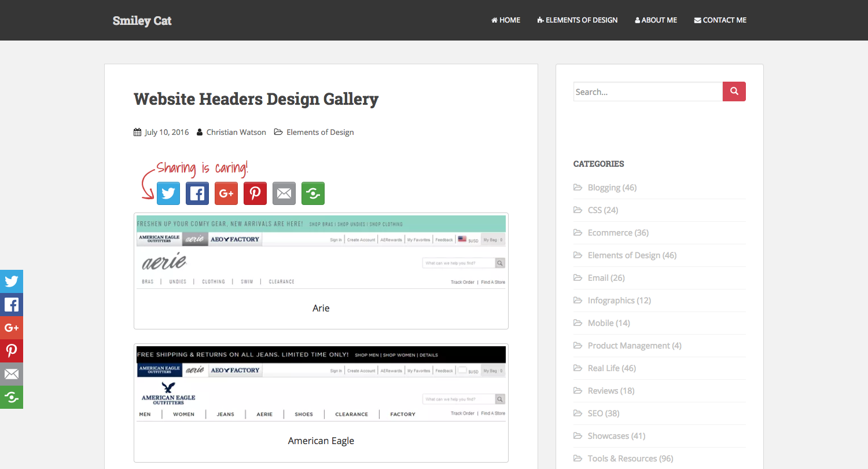868x469 pixels.
Task: Click the Smiley Cat site logo
Action: pyautogui.click(x=142, y=21)
